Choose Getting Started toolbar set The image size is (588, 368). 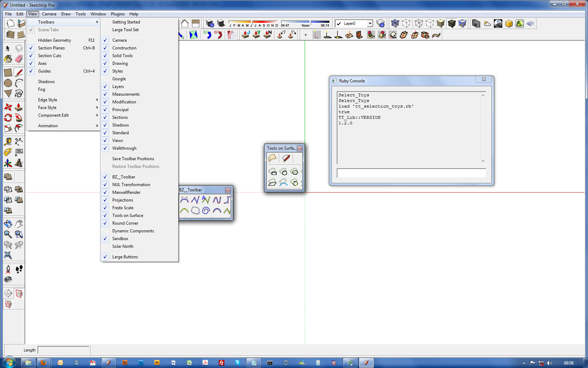coord(139,22)
